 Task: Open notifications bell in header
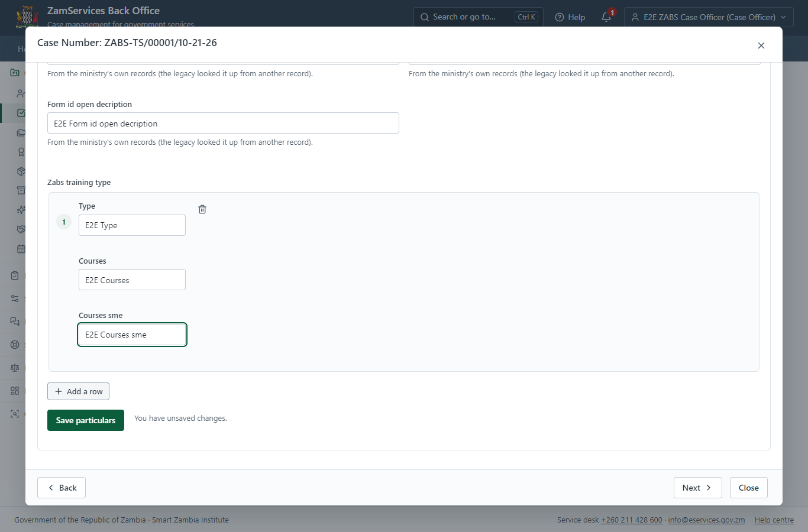coord(606,17)
